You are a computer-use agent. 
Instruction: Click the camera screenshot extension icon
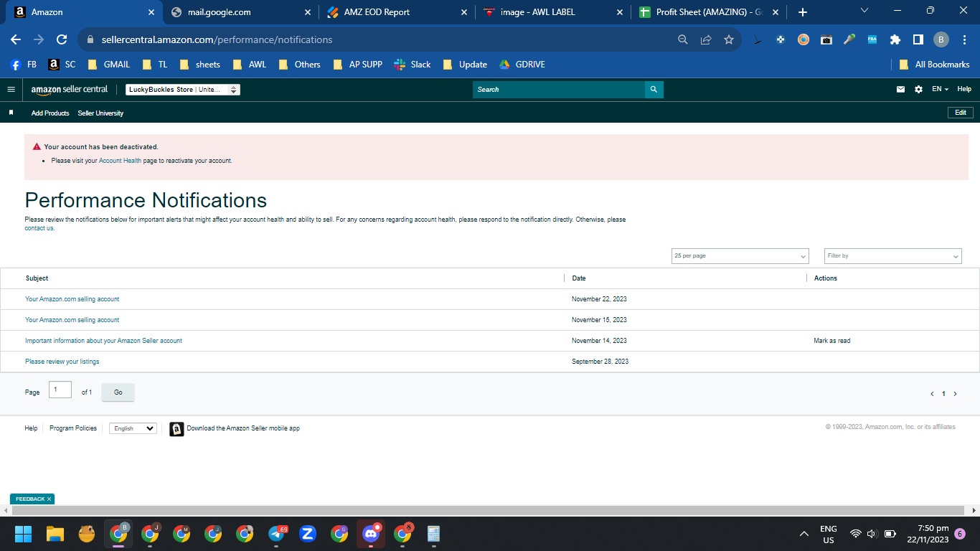(x=826, y=40)
